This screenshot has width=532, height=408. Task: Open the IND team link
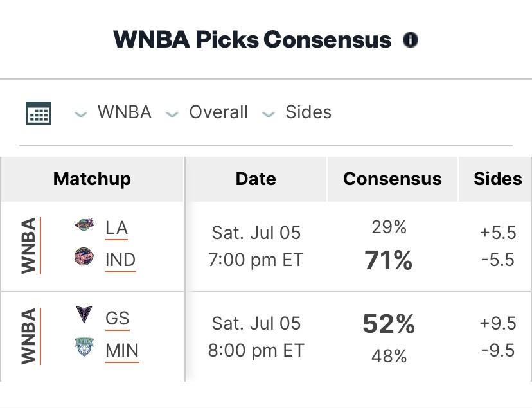[120, 260]
